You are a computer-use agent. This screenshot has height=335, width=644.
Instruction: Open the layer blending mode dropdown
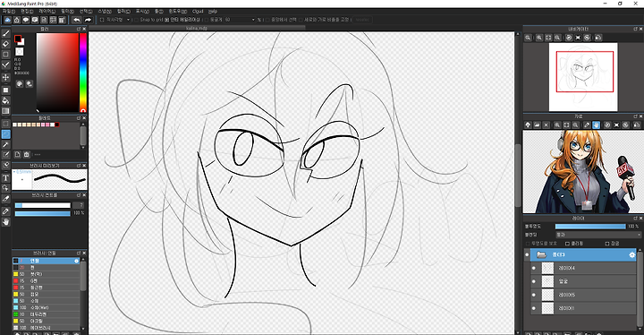click(x=598, y=235)
